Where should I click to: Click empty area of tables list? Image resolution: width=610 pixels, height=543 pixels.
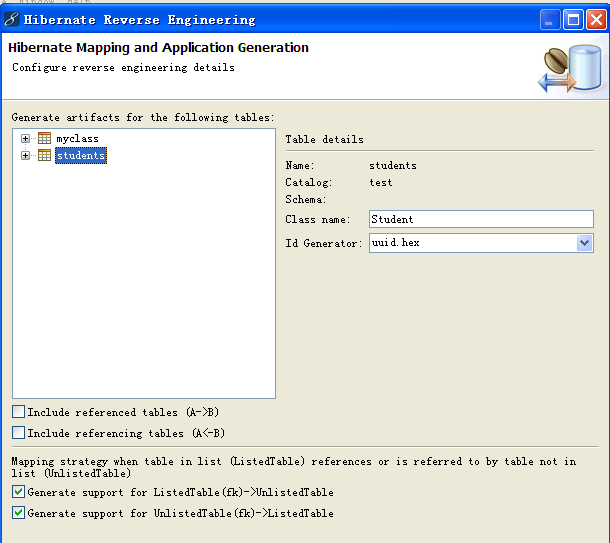tap(144, 280)
